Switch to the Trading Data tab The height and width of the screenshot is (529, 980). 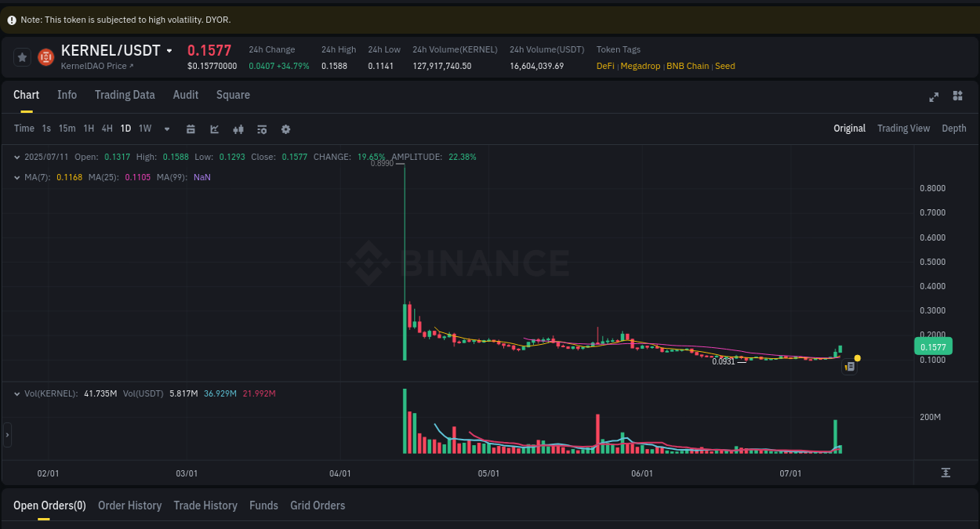point(125,95)
